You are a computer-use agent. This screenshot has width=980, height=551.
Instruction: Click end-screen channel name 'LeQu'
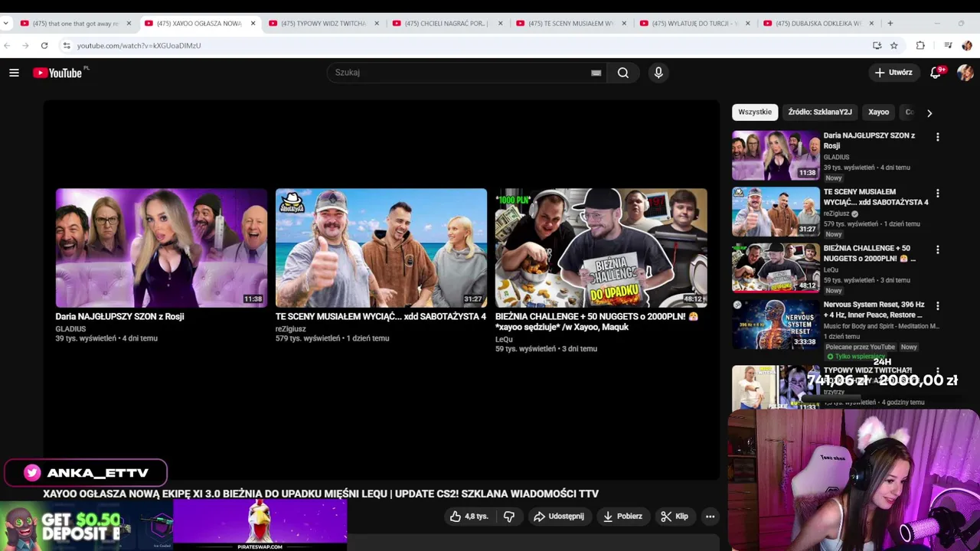pyautogui.click(x=504, y=339)
